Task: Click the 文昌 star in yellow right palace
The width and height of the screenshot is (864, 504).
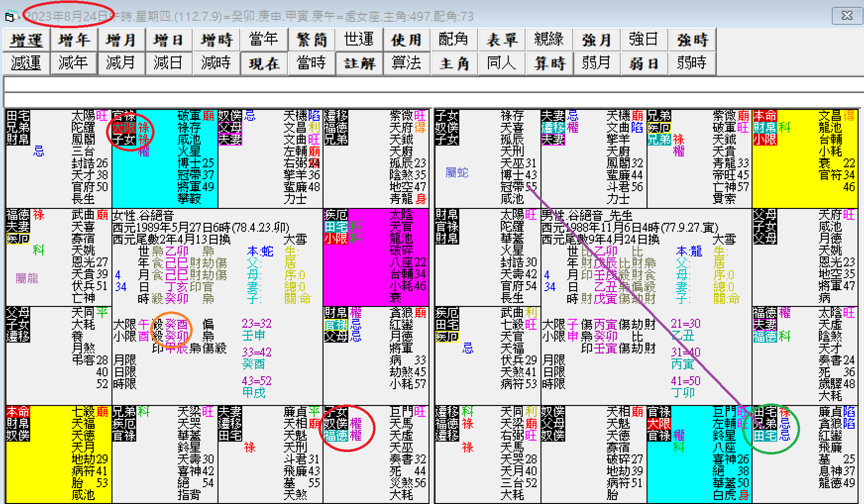Action: pyautogui.click(x=830, y=116)
